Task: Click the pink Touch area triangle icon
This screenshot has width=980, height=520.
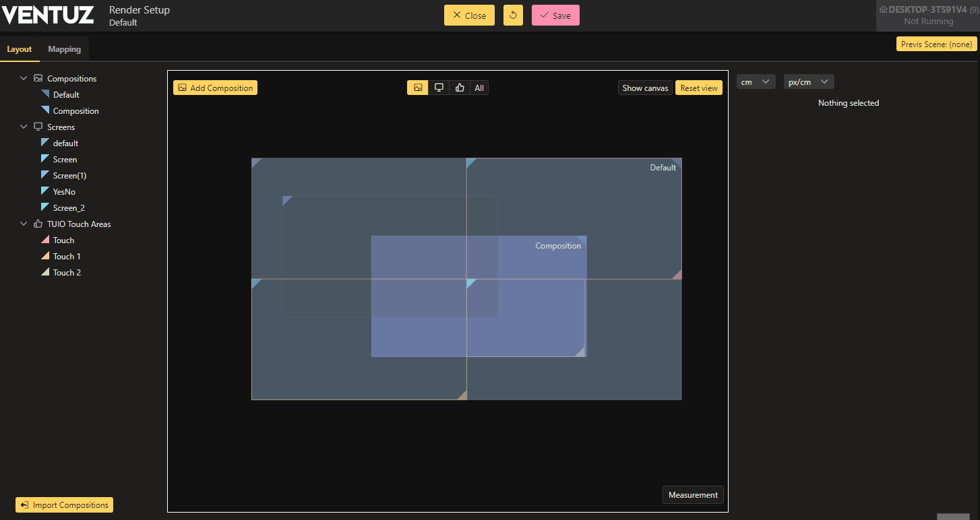Action: coord(45,240)
